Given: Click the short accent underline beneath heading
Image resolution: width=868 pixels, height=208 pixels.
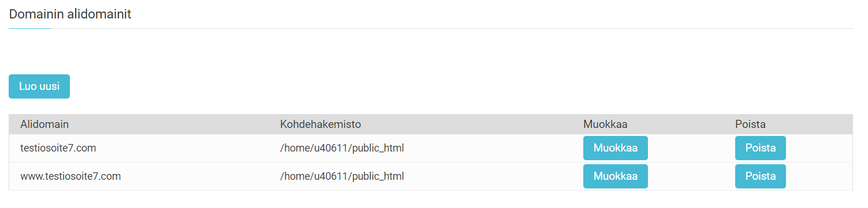Looking at the screenshot, I should 29,28.
